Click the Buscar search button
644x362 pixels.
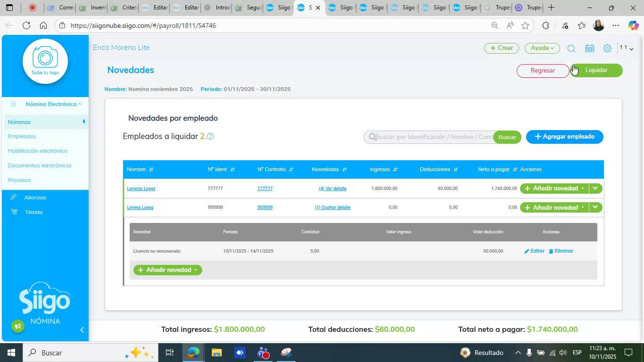507,137
